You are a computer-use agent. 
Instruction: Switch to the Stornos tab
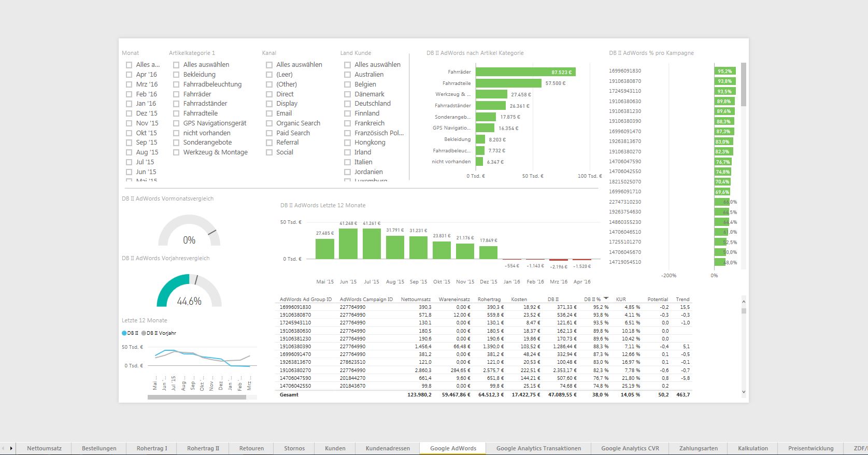(x=294, y=448)
